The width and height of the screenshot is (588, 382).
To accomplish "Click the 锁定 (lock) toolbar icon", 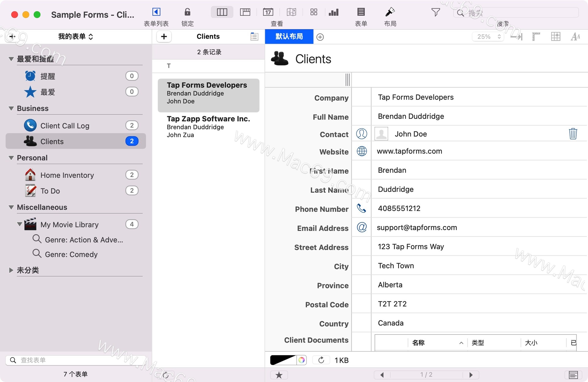I will (187, 12).
